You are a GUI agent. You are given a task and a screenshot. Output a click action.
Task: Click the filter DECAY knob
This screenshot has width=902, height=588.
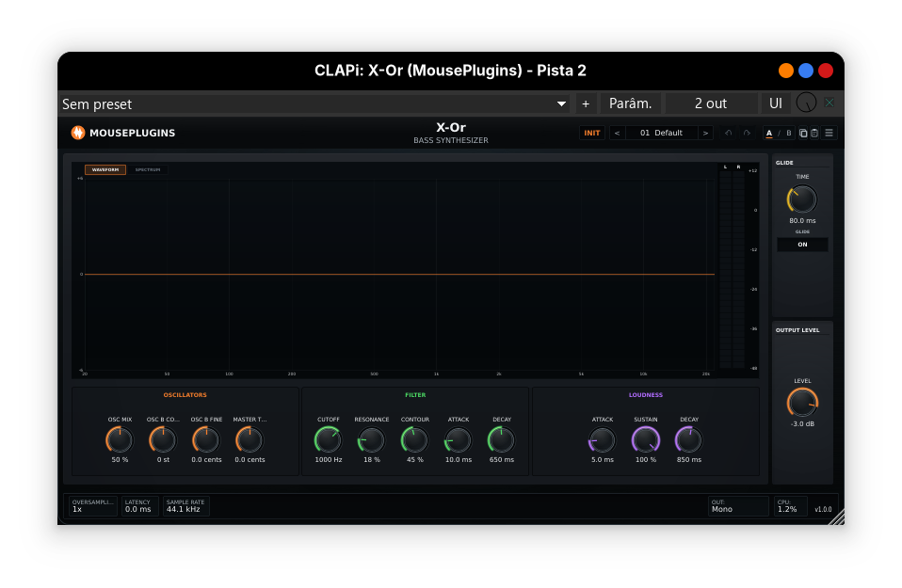coord(502,440)
